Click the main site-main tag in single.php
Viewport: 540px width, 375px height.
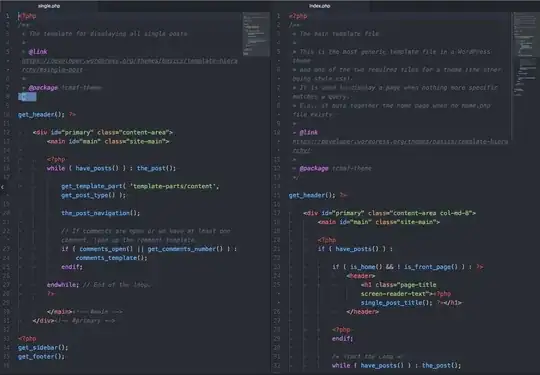[108, 141]
